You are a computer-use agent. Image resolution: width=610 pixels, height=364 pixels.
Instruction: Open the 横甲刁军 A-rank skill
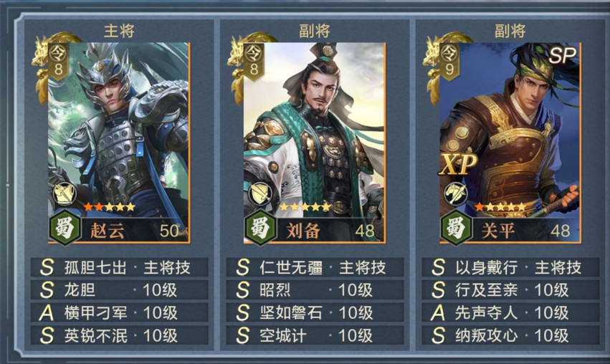tap(120, 312)
